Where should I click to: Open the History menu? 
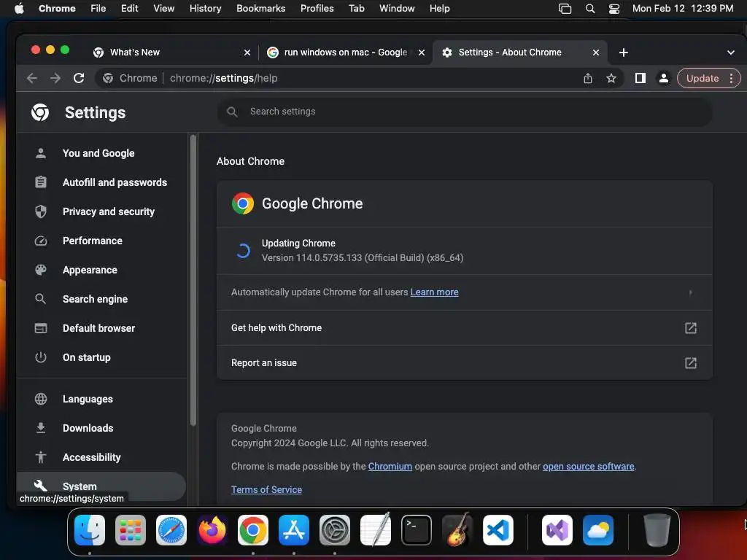[205, 8]
